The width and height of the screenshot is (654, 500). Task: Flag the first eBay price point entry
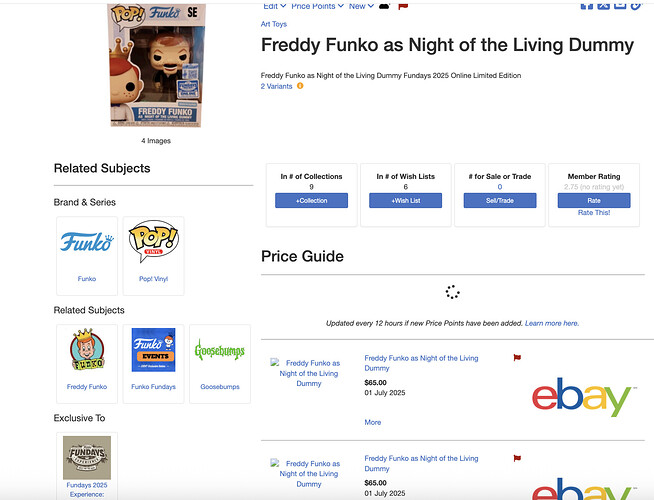(x=517, y=357)
